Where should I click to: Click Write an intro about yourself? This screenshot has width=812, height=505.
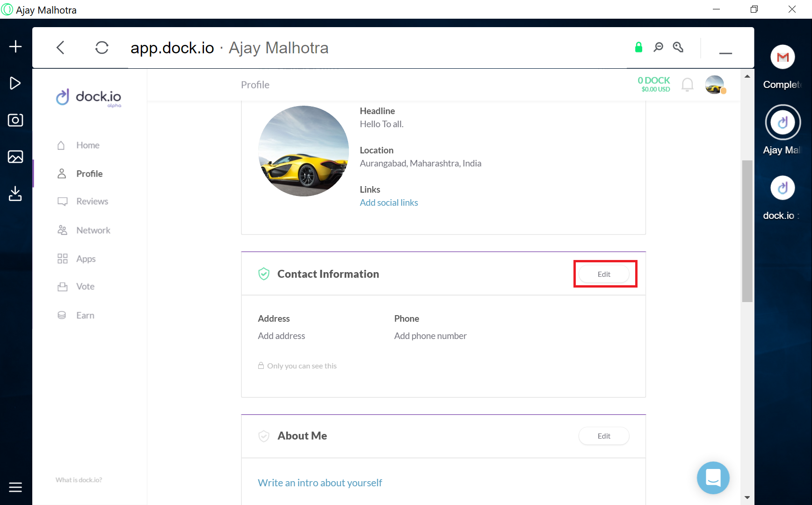click(320, 483)
